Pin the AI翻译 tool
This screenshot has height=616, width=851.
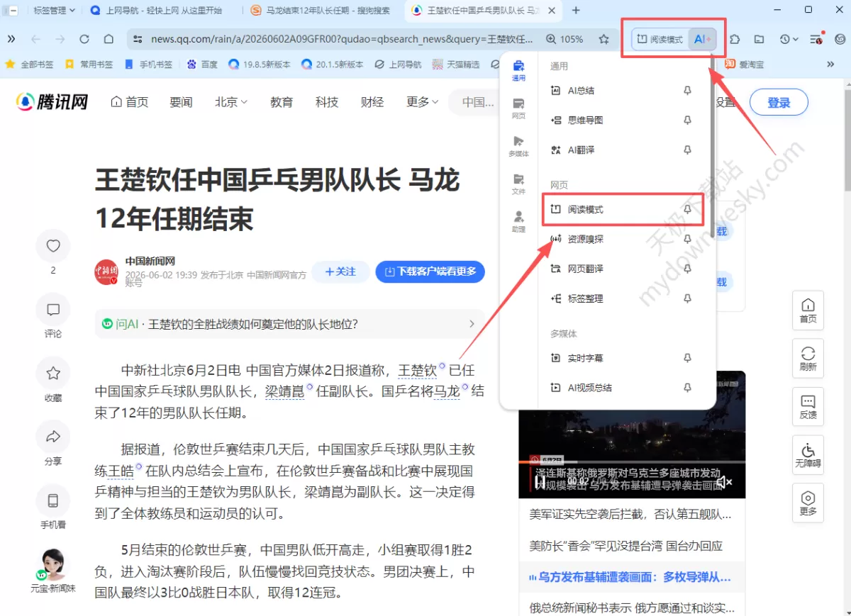click(687, 150)
